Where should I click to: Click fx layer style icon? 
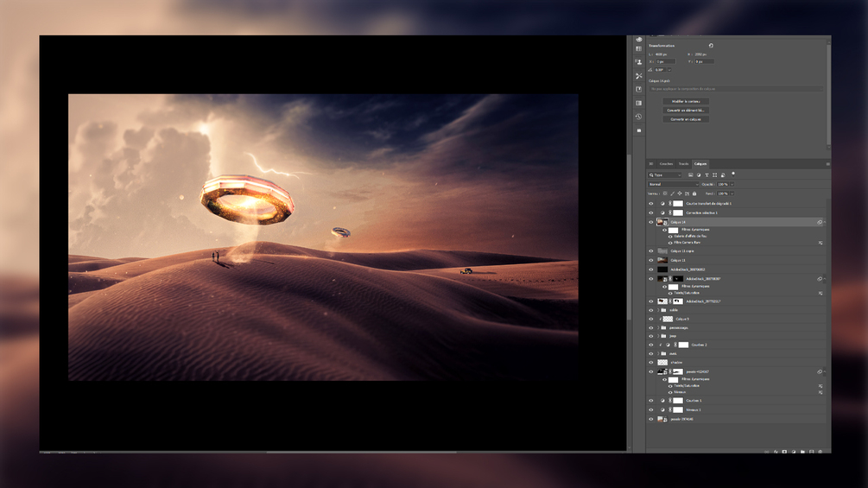tap(776, 452)
